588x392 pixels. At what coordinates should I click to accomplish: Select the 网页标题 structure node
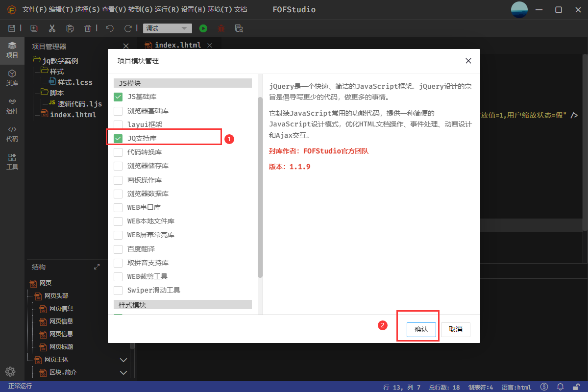61,347
